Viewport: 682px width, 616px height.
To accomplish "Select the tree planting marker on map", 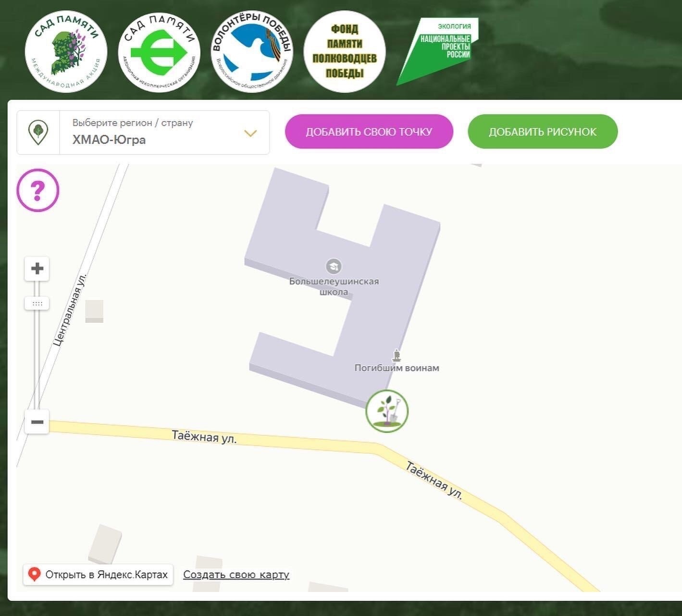I will 387,411.
